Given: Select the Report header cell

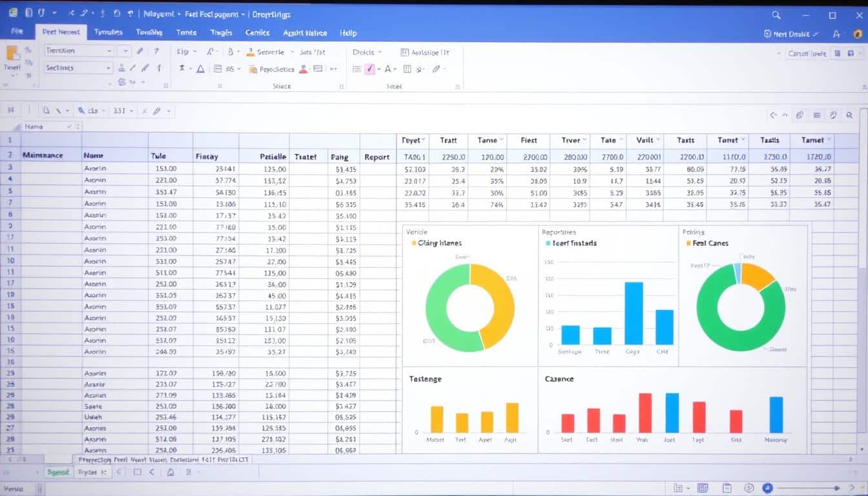Looking at the screenshot, I should click(377, 156).
